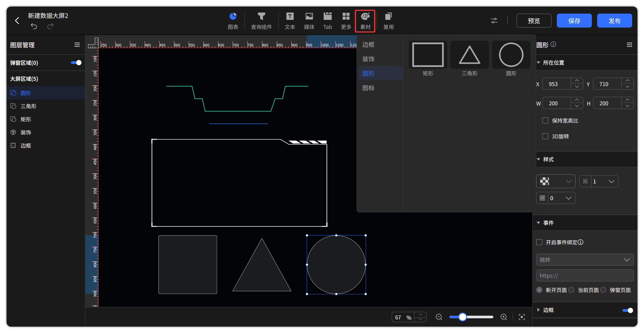Collapse the 样式 section
644x331 pixels.
(538, 159)
